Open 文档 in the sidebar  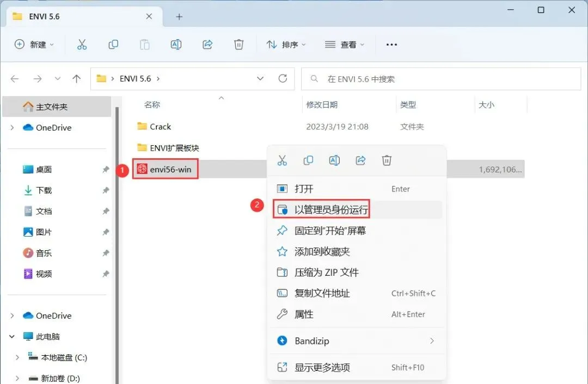point(44,211)
